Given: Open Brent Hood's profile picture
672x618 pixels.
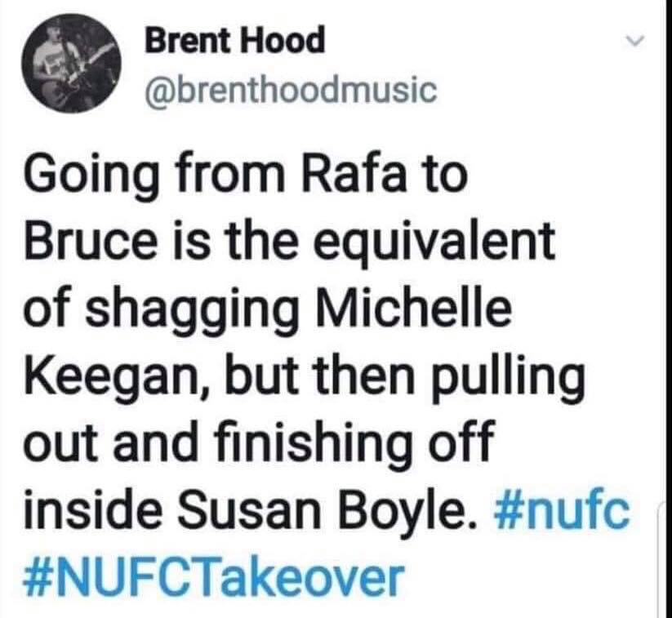Looking at the screenshot, I should (73, 63).
